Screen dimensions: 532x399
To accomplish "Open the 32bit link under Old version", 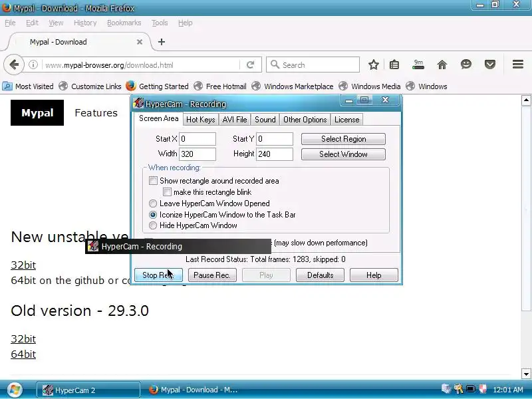I will [x=23, y=338].
